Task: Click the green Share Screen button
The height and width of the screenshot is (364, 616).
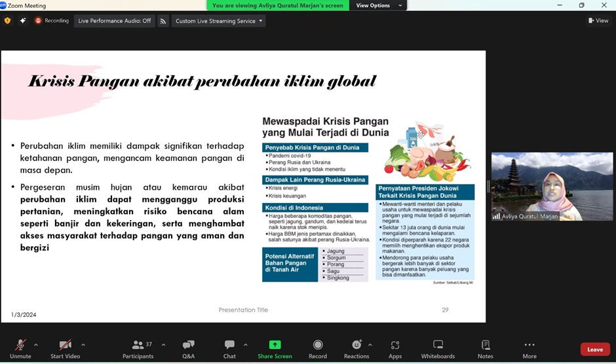Action: (275, 349)
